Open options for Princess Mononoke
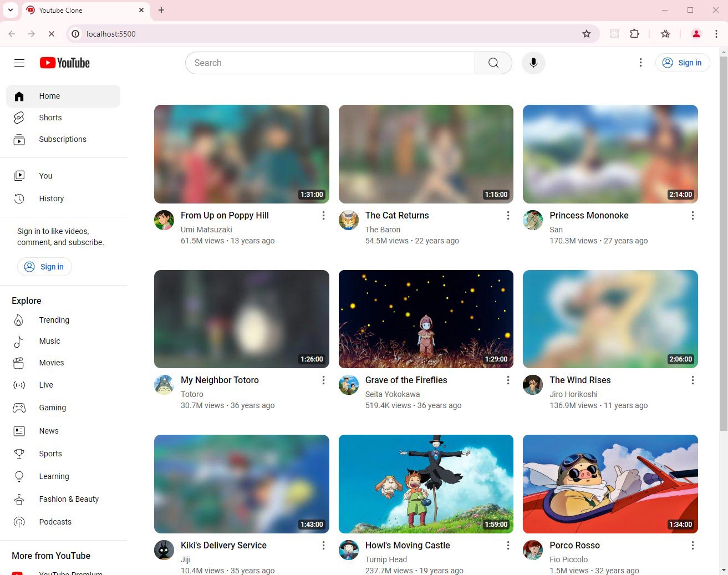The image size is (728, 575). coord(693,215)
